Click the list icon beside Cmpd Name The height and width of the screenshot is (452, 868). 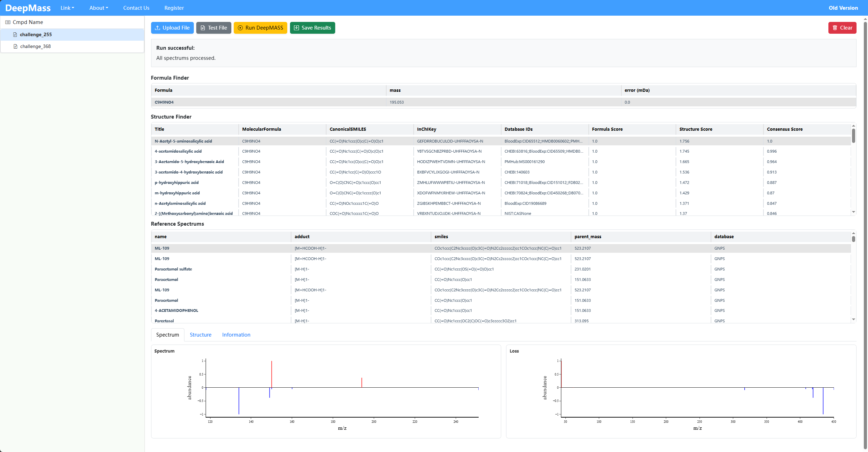8,22
